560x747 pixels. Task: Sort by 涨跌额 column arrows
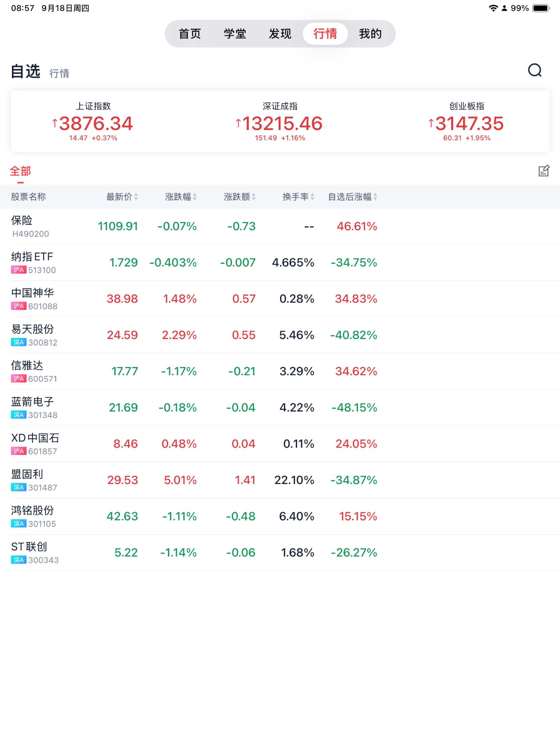(253, 197)
